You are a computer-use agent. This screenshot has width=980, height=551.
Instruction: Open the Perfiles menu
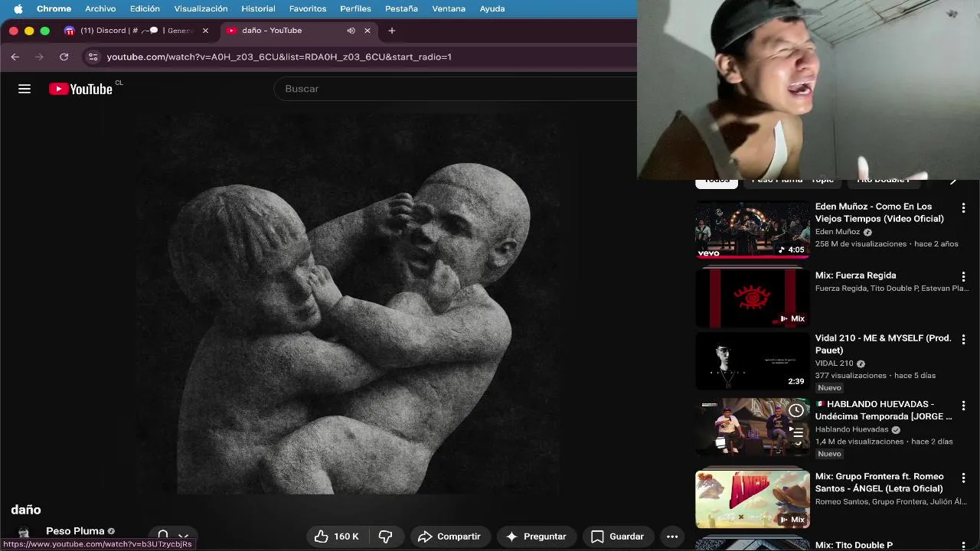coord(355,8)
